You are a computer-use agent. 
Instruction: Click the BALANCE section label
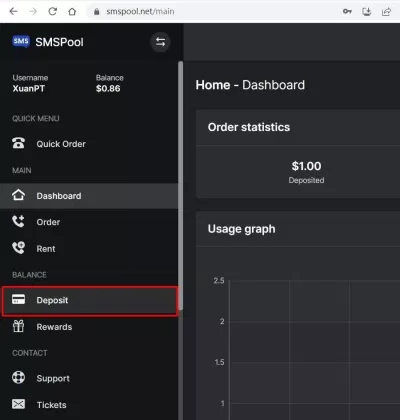[x=29, y=275]
